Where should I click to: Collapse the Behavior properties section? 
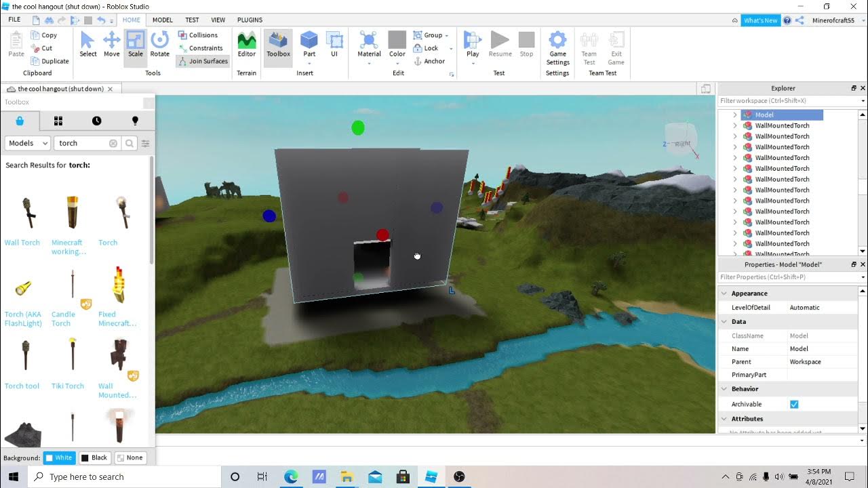coord(724,389)
